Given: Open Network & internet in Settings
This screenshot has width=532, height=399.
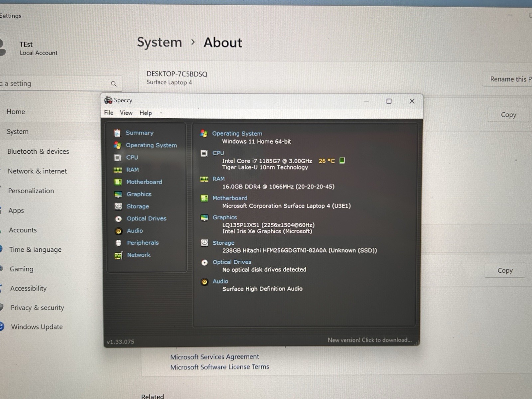Looking at the screenshot, I should coord(37,171).
